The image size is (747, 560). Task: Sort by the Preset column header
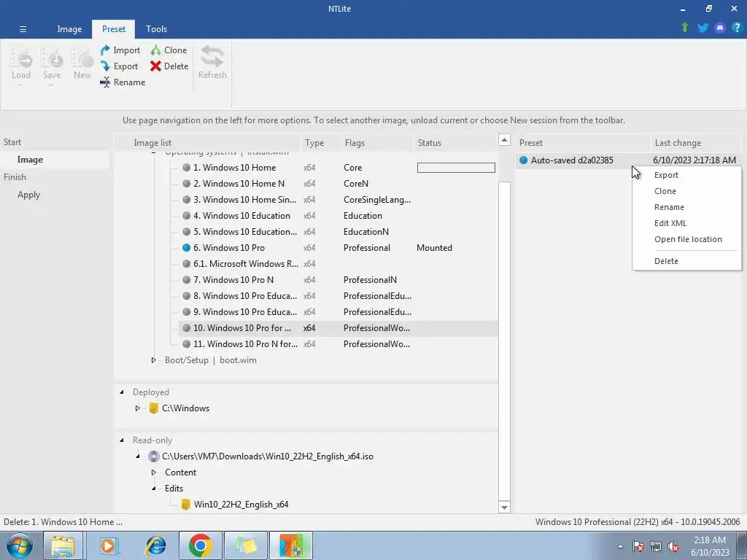point(583,143)
